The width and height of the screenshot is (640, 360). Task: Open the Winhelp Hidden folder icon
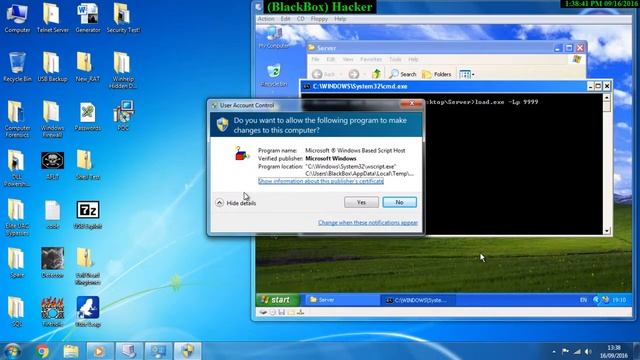point(123,70)
